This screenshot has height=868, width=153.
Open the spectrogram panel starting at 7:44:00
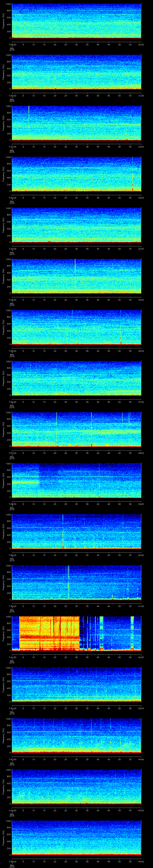tap(76, 787)
